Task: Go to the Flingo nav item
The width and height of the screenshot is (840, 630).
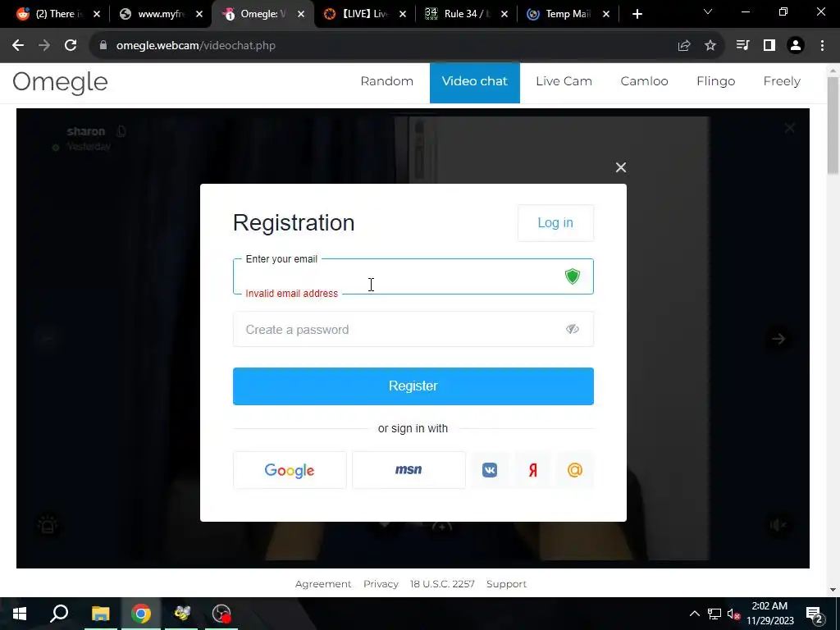Action: (715, 81)
